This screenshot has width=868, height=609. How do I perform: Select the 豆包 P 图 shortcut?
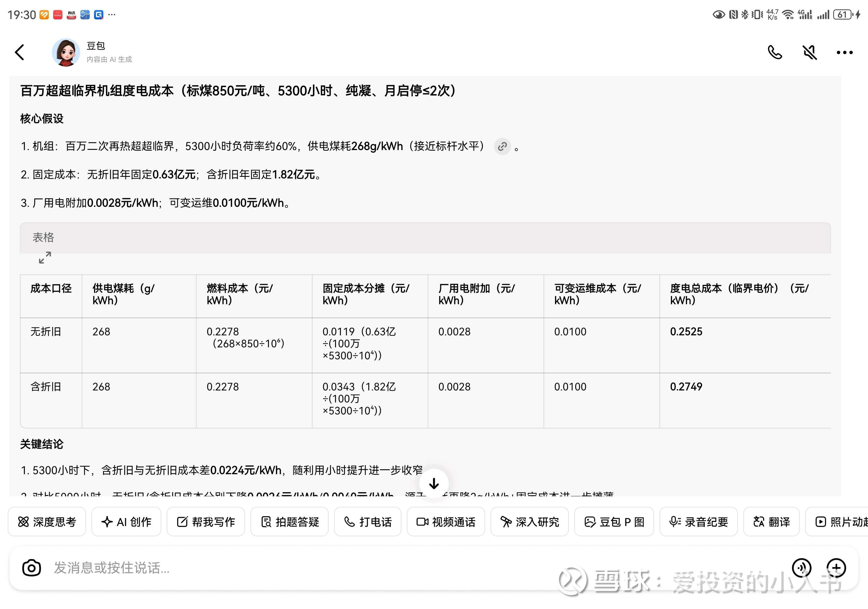(x=614, y=522)
